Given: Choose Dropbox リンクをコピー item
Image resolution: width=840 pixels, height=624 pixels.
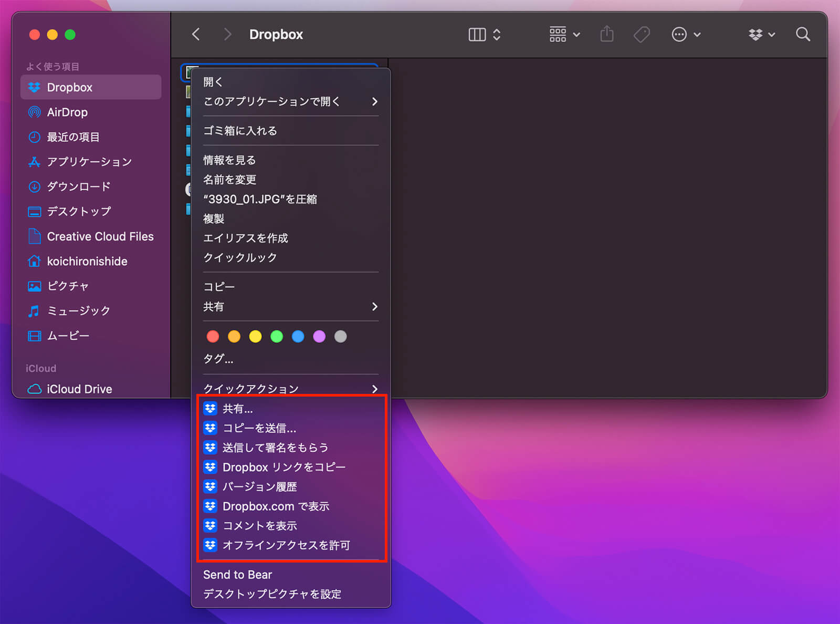Looking at the screenshot, I should (x=291, y=467).
